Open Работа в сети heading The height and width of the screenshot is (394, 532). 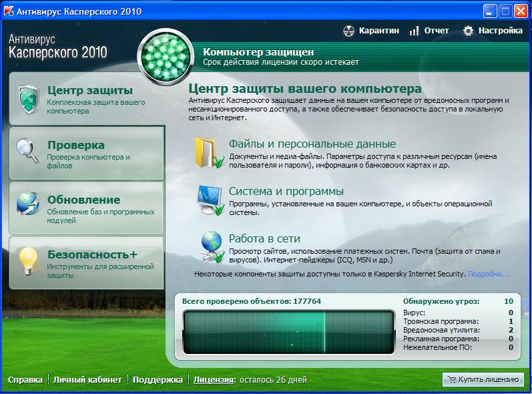pyautogui.click(x=264, y=238)
